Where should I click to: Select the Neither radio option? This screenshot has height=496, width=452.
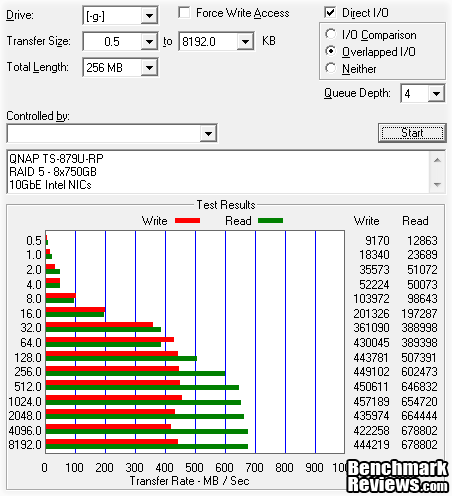tap(331, 68)
